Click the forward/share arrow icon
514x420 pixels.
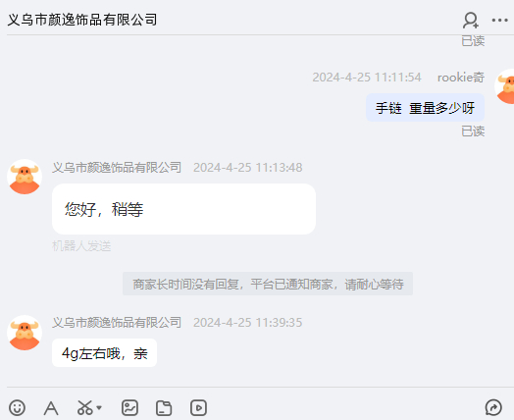pyautogui.click(x=493, y=407)
